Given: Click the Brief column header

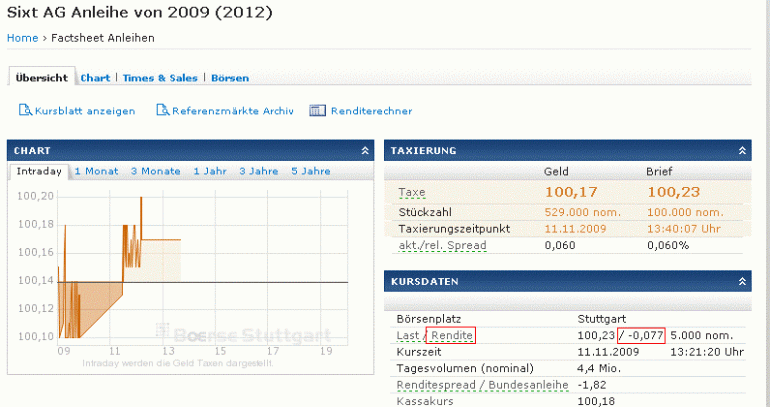Looking at the screenshot, I should tap(659, 171).
